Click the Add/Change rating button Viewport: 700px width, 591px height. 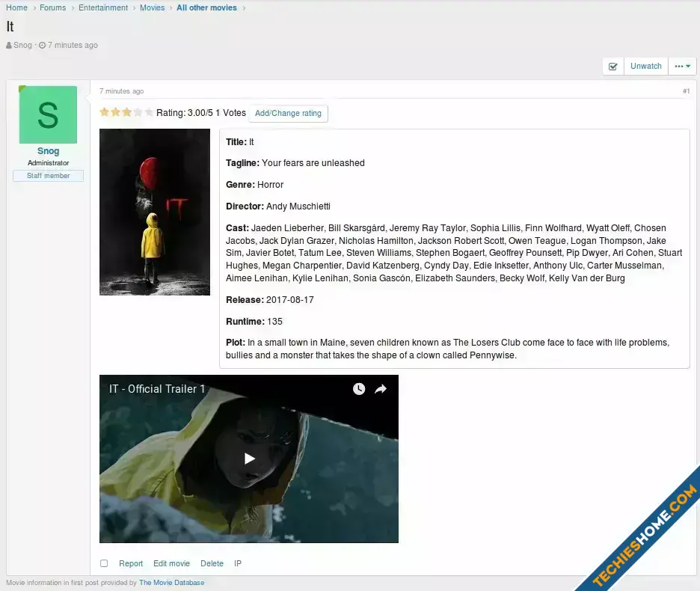tap(288, 114)
